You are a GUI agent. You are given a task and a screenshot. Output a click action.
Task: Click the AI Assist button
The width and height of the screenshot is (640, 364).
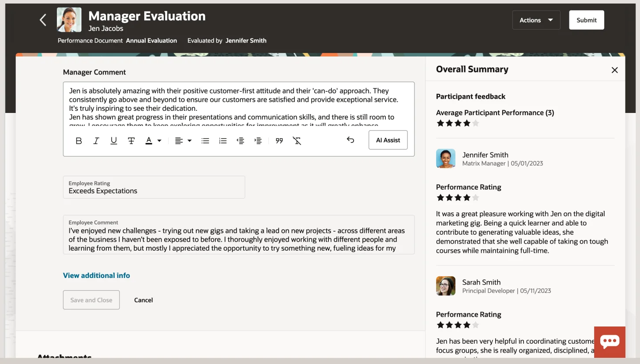(x=388, y=140)
